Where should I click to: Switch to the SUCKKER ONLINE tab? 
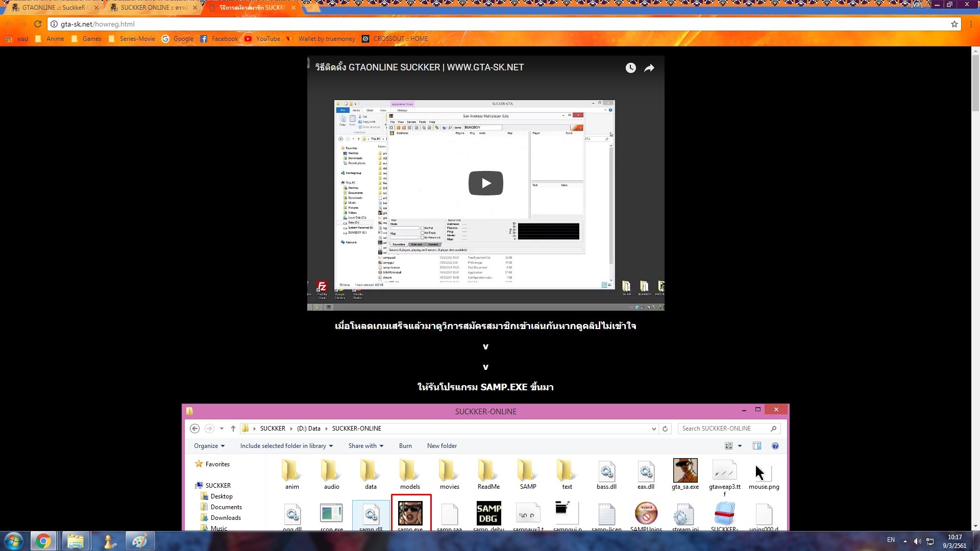(x=153, y=8)
